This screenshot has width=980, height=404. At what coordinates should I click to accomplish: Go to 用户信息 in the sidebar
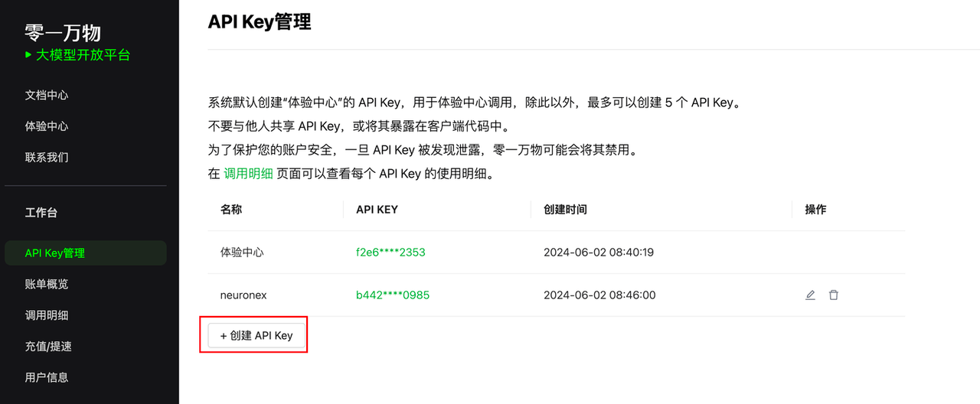(x=47, y=377)
